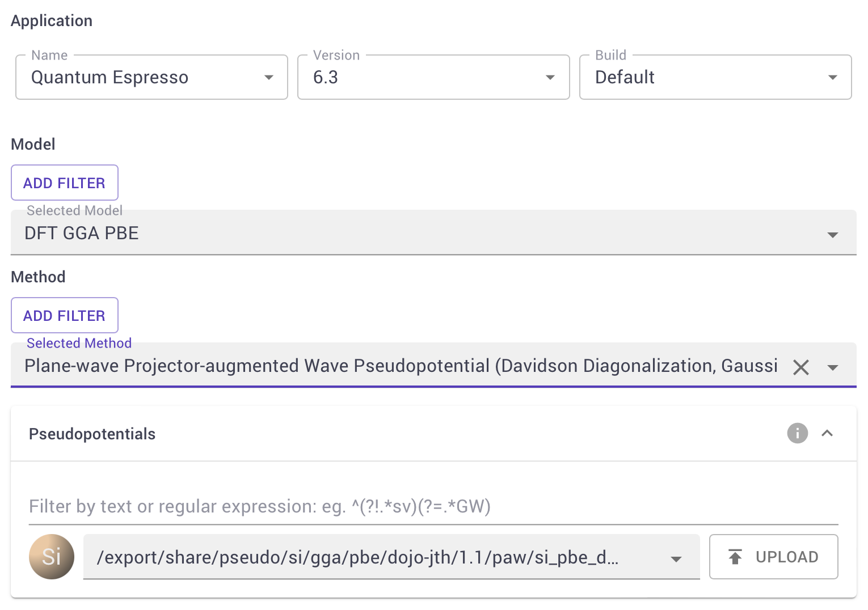Open the Selected Model DFT GGA PBE dropdown
The image size is (868, 610).
(x=433, y=233)
